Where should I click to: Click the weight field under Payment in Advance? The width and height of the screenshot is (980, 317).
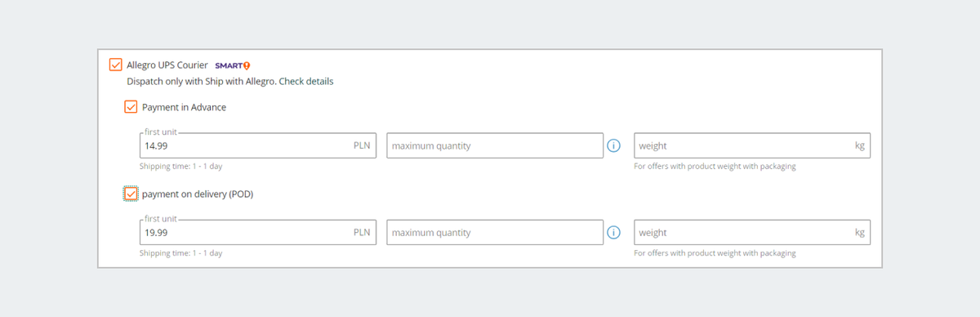[x=752, y=145]
